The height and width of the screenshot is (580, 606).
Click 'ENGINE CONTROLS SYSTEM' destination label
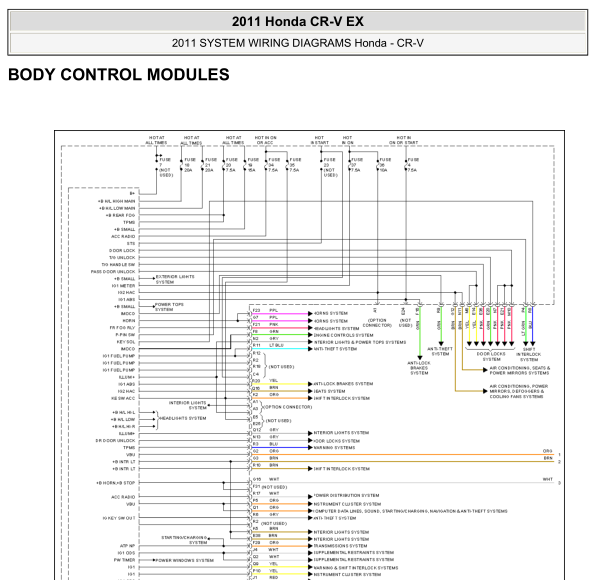click(x=343, y=335)
